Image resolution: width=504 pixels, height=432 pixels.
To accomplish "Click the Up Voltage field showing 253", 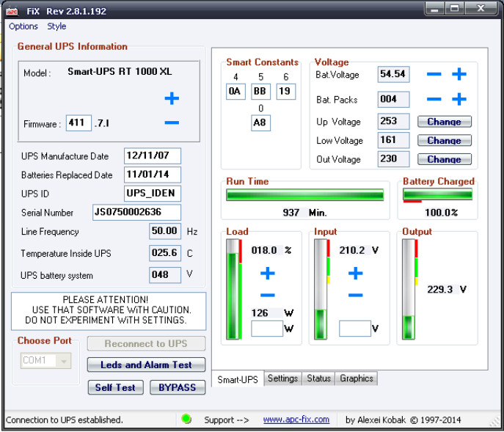I will point(393,122).
